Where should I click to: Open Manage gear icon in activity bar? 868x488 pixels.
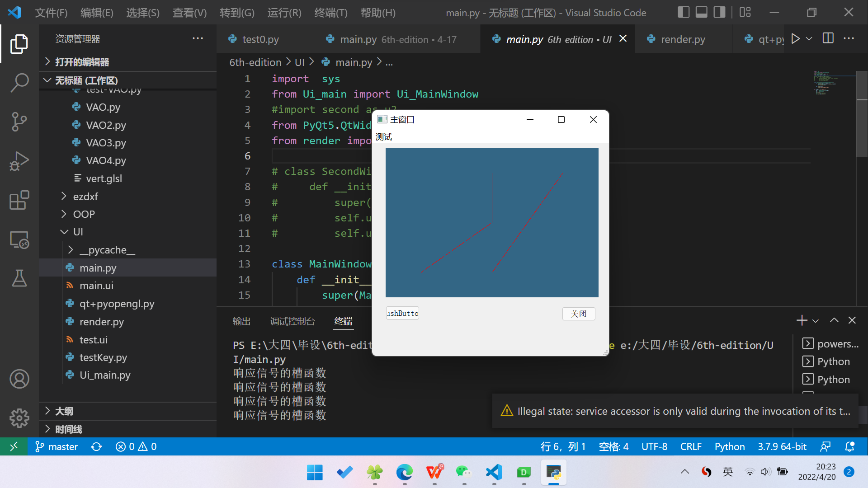click(19, 418)
